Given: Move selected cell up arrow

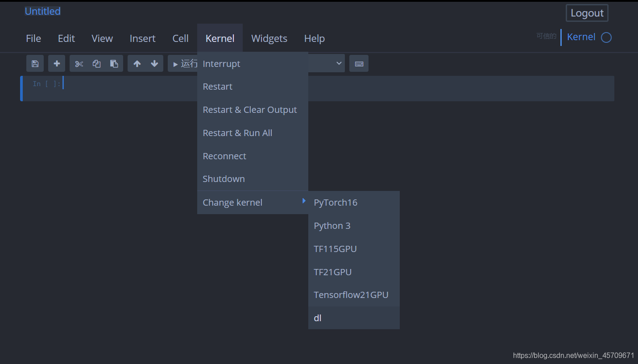Looking at the screenshot, I should point(137,63).
